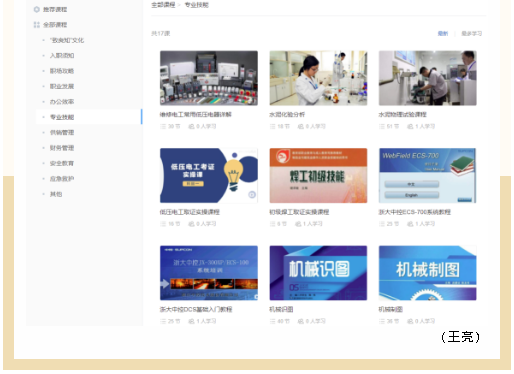Image resolution: width=514 pixels, height=374 pixels.
Task: Select the 应急救护 category
Action: tap(62, 179)
